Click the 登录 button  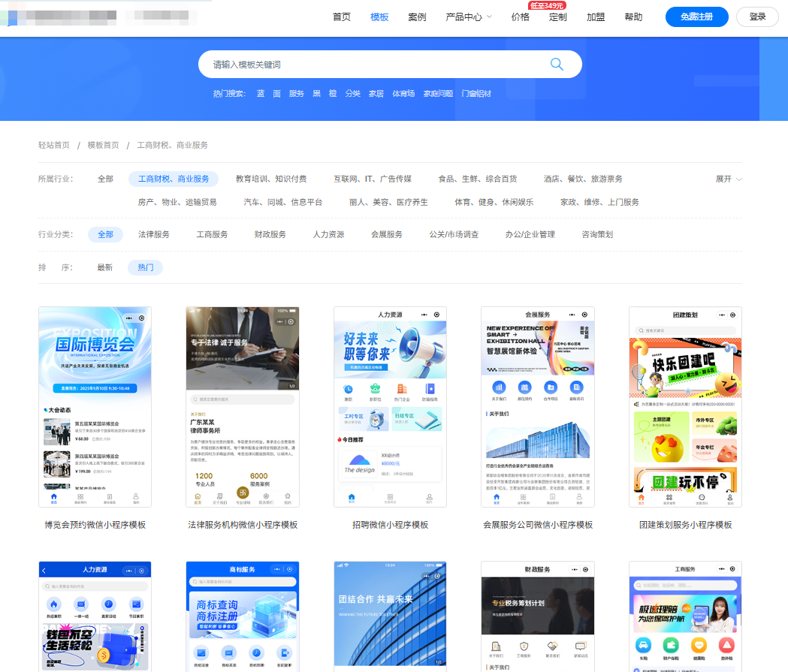757,17
